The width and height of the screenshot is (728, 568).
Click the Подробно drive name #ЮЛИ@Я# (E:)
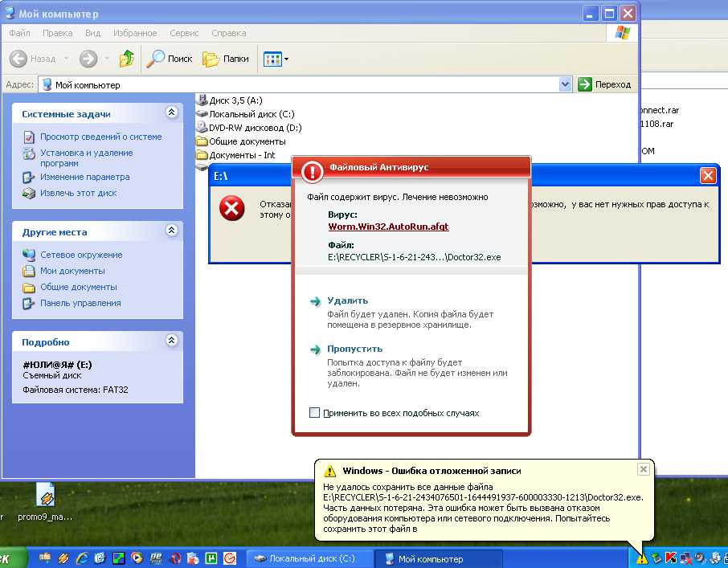click(57, 365)
